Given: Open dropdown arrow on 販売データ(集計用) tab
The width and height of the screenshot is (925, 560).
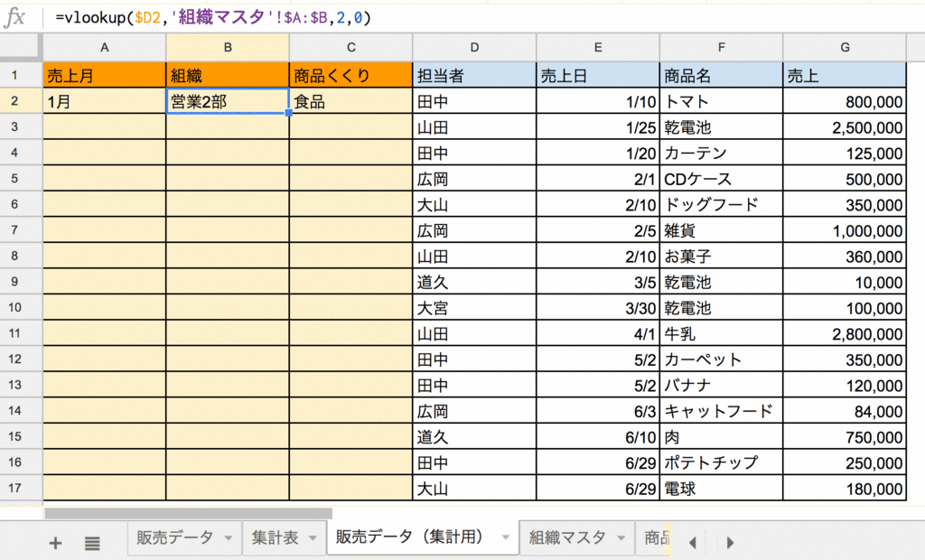Looking at the screenshot, I should 506,537.
